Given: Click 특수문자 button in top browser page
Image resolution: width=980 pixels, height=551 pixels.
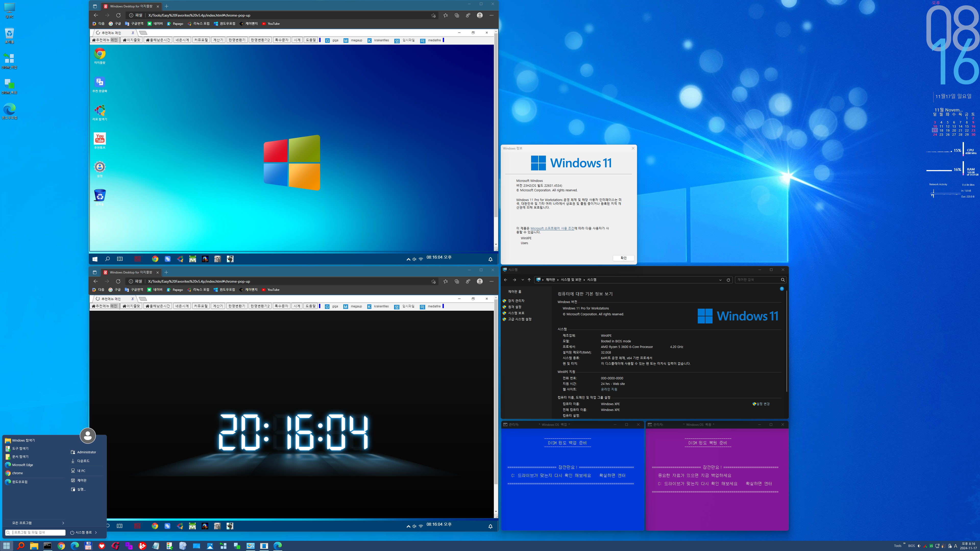Looking at the screenshot, I should [282, 40].
